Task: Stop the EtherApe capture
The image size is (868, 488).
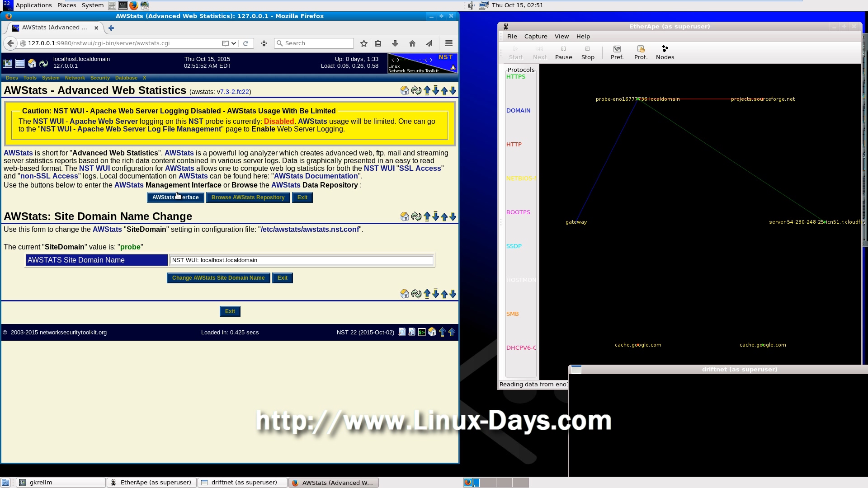Action: coord(588,53)
